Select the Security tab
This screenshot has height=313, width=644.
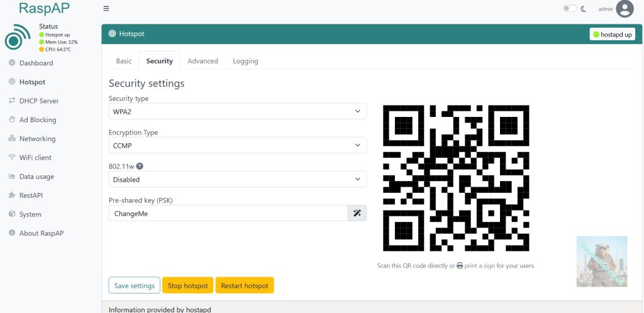(x=159, y=61)
